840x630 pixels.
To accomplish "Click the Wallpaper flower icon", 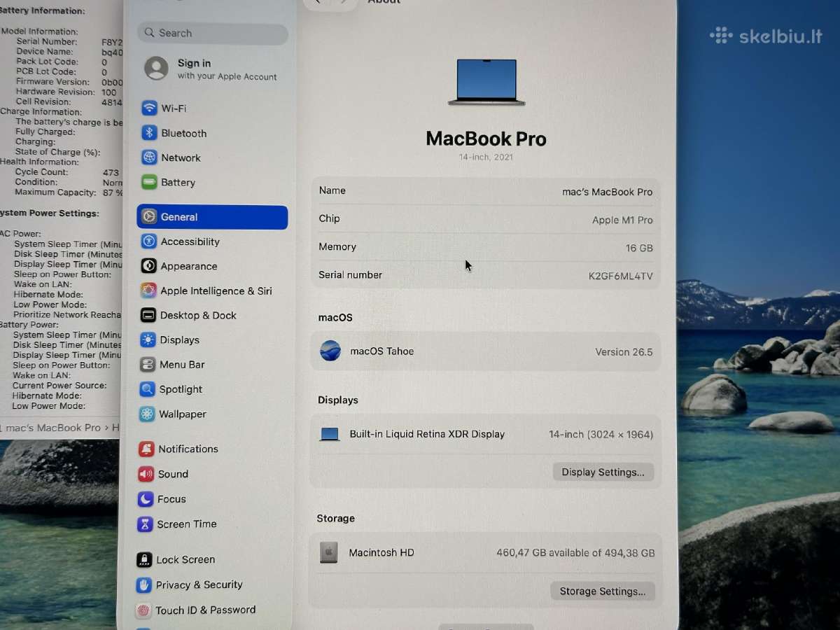I will [x=146, y=414].
